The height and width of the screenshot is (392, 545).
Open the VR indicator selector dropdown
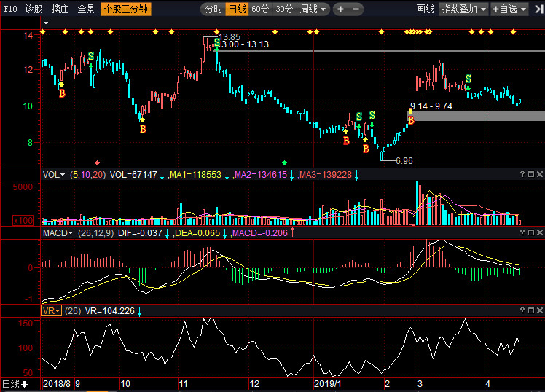pyautogui.click(x=52, y=310)
